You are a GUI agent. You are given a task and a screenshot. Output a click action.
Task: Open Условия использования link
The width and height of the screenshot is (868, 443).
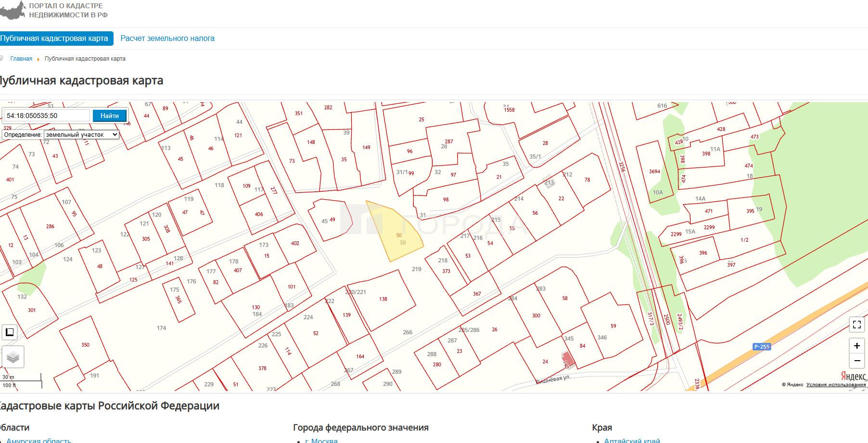tap(836, 384)
